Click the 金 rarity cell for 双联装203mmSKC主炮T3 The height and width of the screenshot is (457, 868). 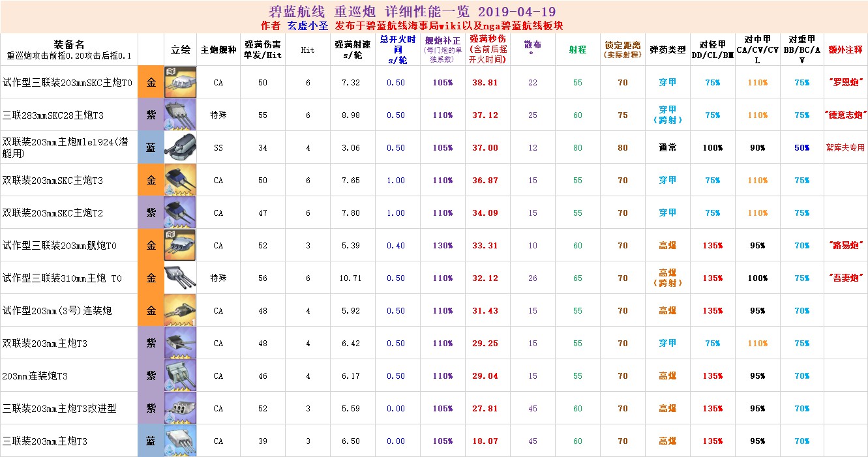click(x=151, y=180)
